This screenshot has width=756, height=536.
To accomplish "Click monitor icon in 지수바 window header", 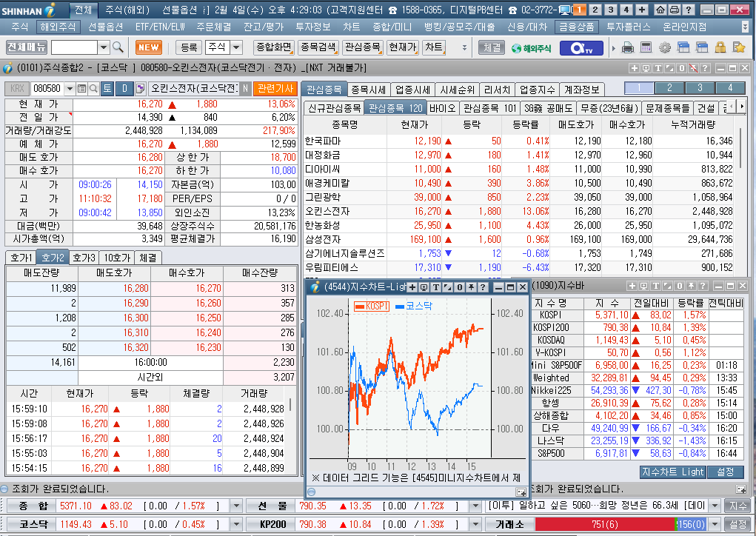I will pyautogui.click(x=643, y=286).
